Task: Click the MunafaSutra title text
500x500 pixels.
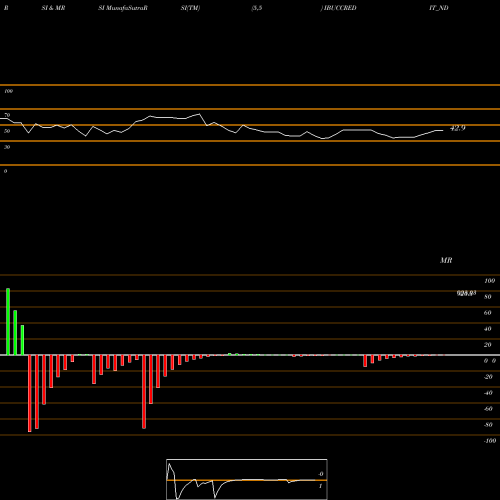Action: tap(126, 8)
